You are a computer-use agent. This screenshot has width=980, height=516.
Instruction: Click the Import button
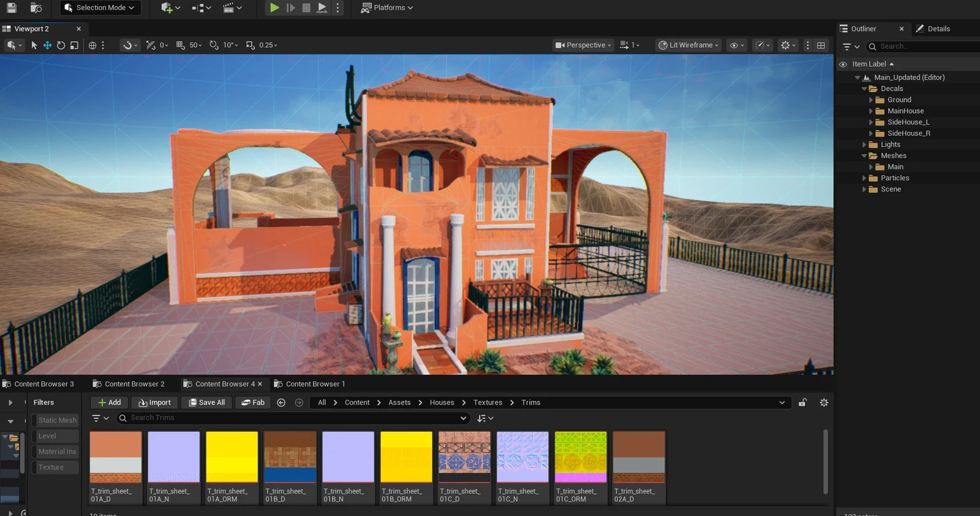tap(154, 403)
